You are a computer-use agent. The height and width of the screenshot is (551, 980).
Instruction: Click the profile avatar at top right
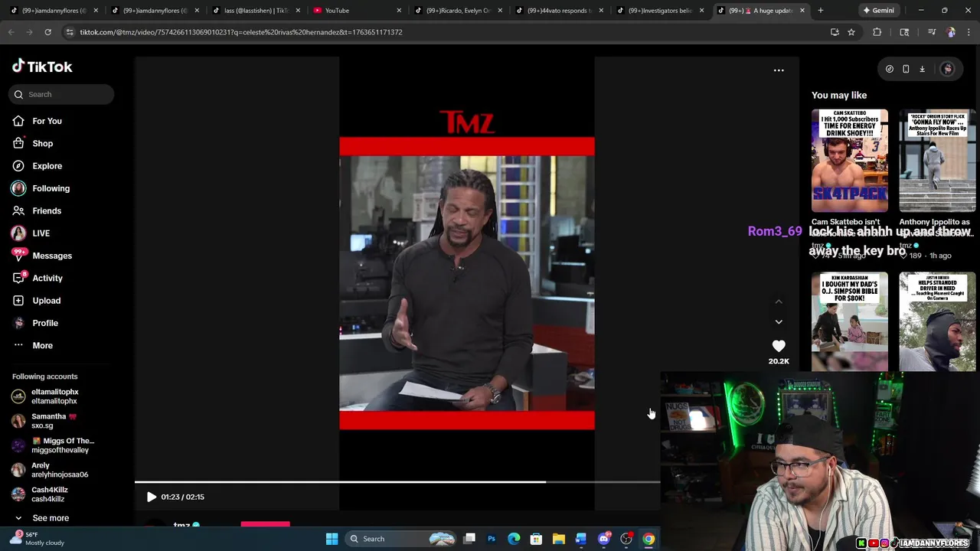[947, 69]
